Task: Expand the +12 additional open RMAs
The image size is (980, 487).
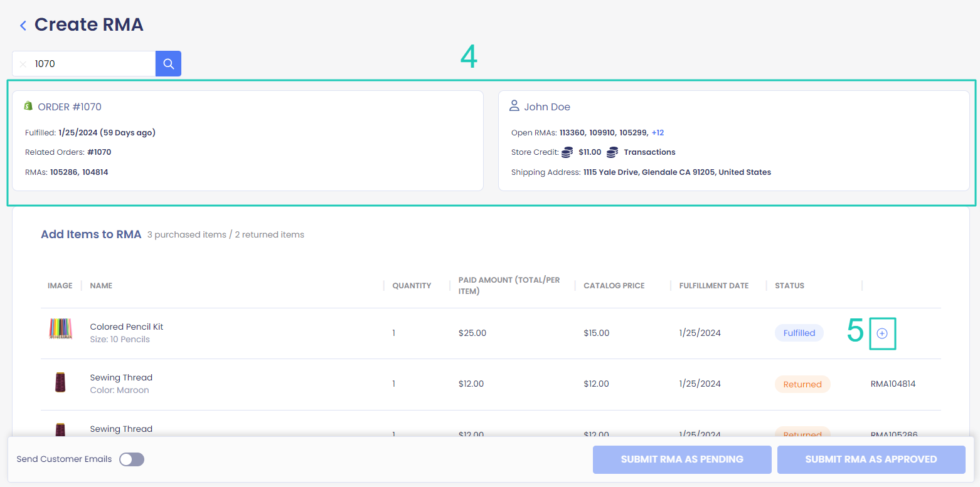Action: pyautogui.click(x=658, y=133)
